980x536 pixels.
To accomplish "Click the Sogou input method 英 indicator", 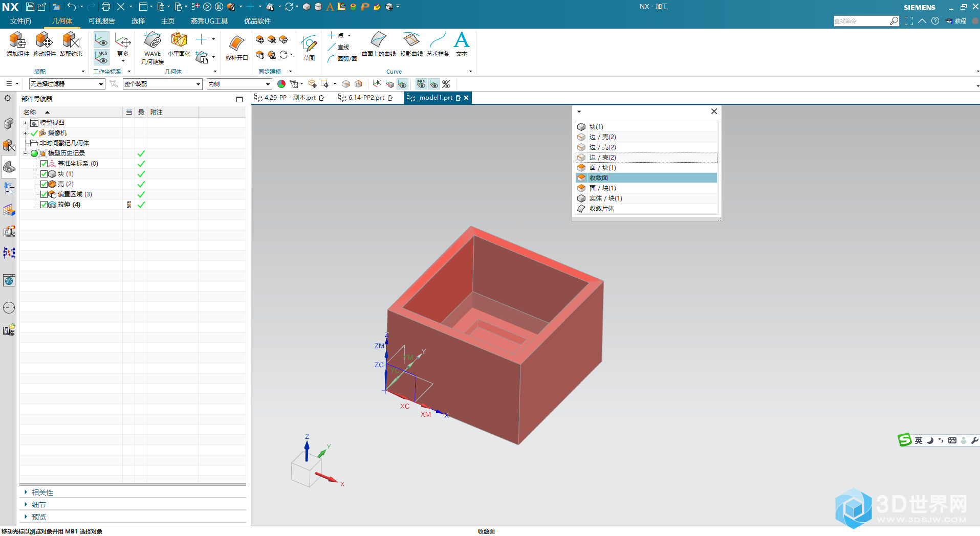I will [x=919, y=440].
